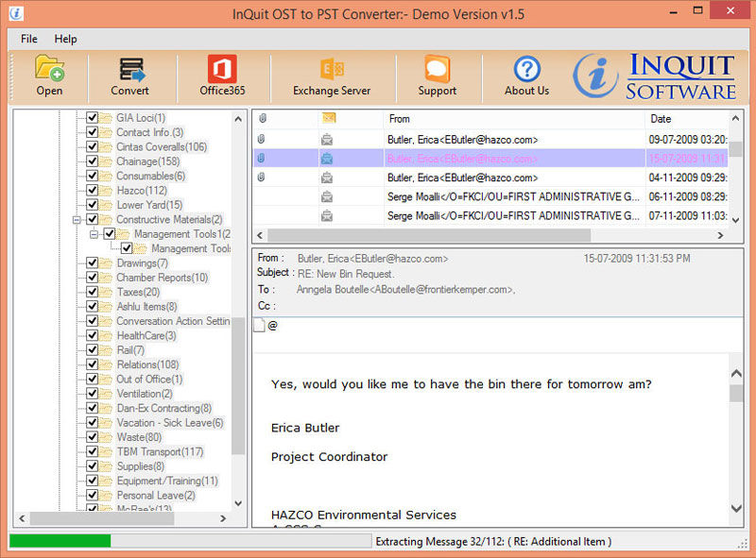Select Personal Leave(2) folder
The width and height of the screenshot is (756, 558).
tap(156, 495)
